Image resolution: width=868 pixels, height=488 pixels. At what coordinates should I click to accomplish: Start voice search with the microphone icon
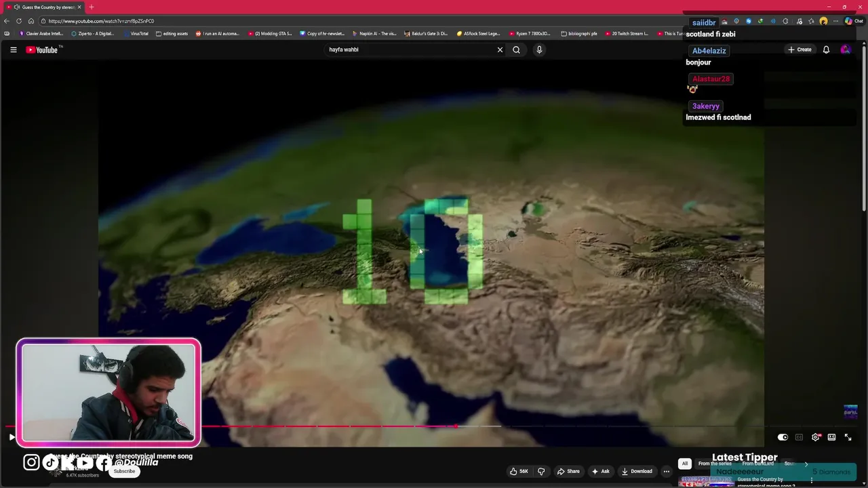539,49
